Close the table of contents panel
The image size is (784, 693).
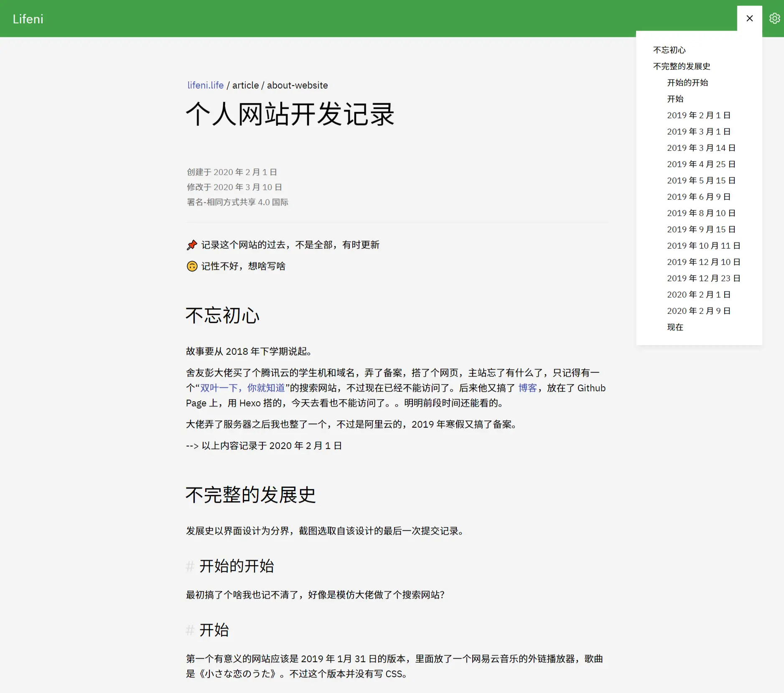point(749,18)
